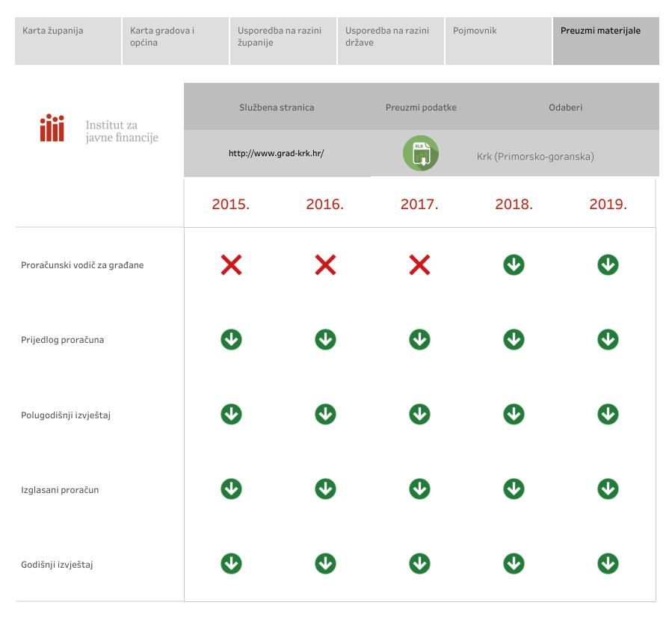Download 2016 Izglasani proračun
This screenshot has width=672, height=617.
click(325, 489)
